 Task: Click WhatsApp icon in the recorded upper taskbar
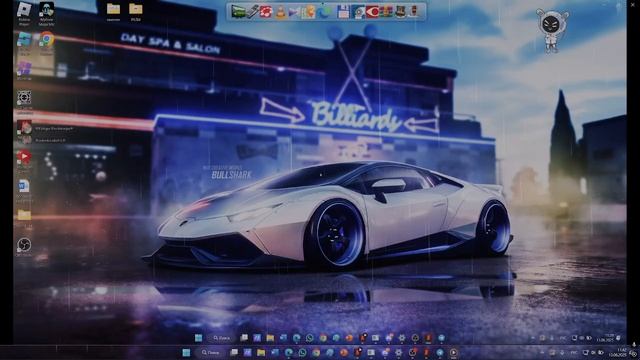[x=310, y=338]
